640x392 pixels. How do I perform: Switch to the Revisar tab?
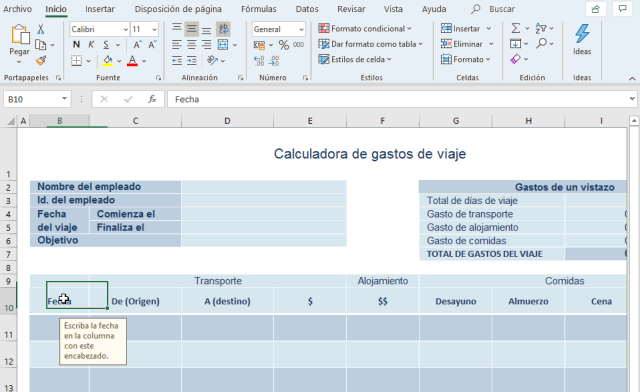[x=351, y=9]
